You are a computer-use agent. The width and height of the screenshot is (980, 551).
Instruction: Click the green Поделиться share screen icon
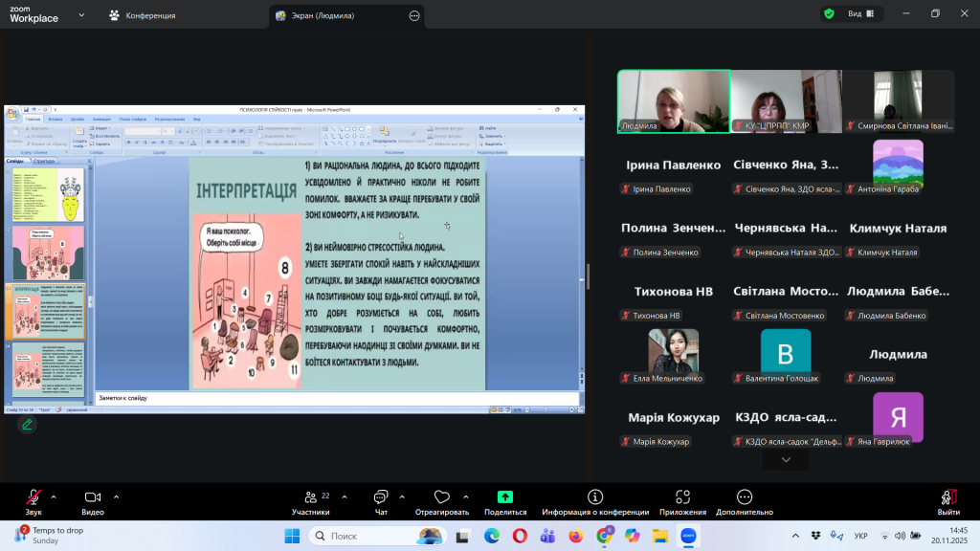[x=505, y=497]
